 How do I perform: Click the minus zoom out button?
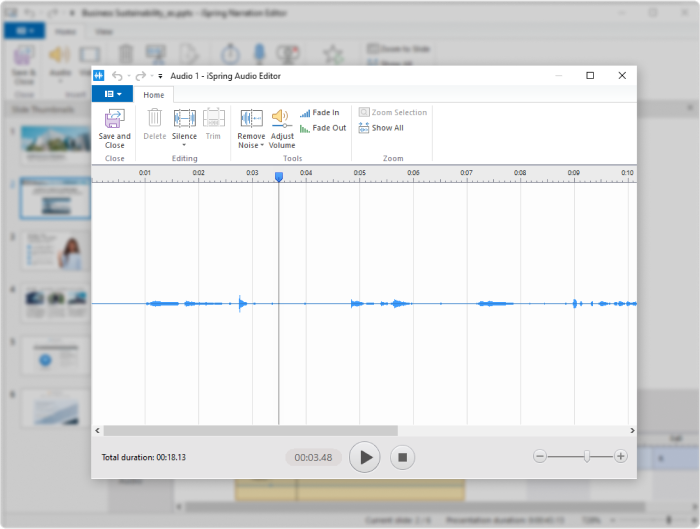(540, 456)
